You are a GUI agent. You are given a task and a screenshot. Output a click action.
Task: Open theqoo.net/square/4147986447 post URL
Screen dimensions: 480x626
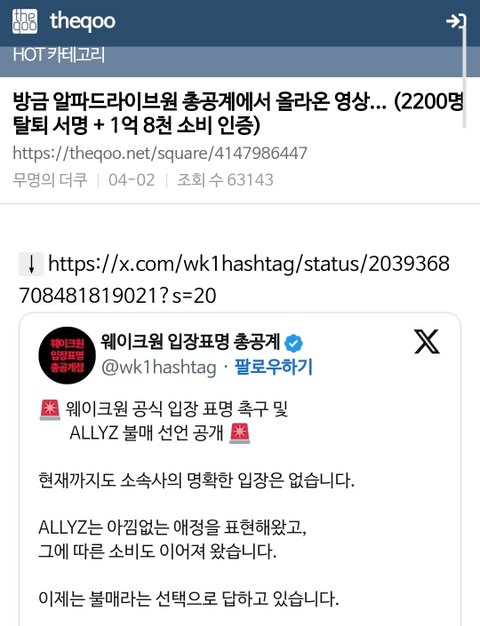tap(160, 153)
